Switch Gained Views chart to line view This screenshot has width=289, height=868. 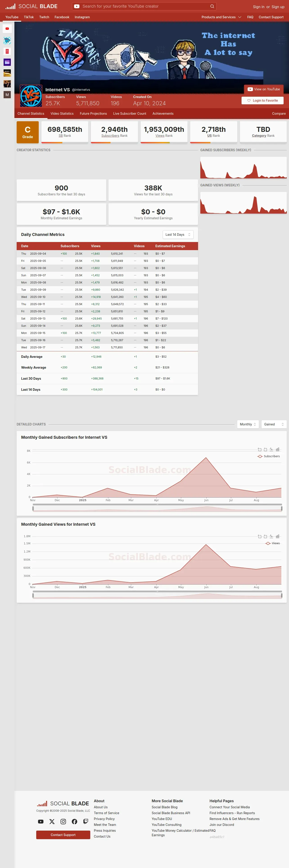click(271, 537)
